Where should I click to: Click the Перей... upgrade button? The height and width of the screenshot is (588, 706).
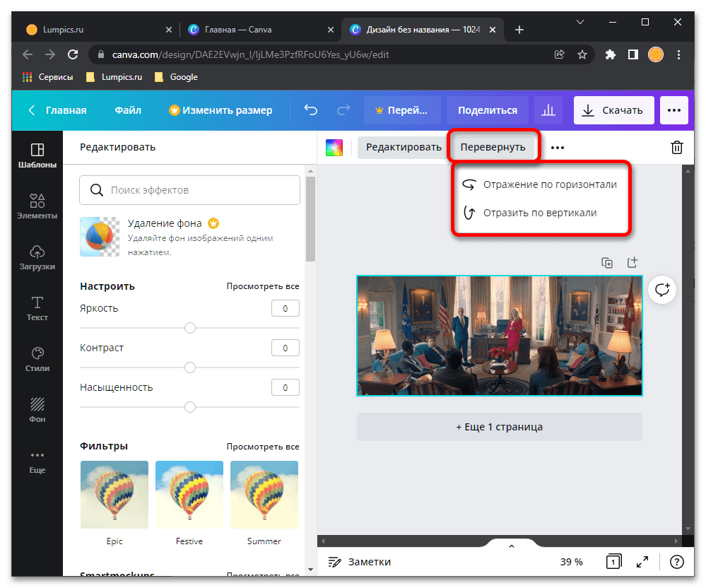pos(402,110)
